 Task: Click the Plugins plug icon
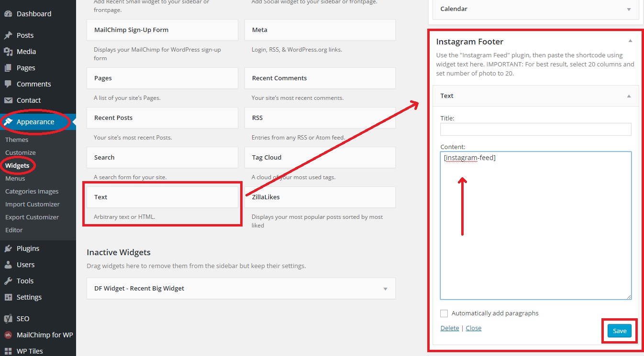point(8,248)
